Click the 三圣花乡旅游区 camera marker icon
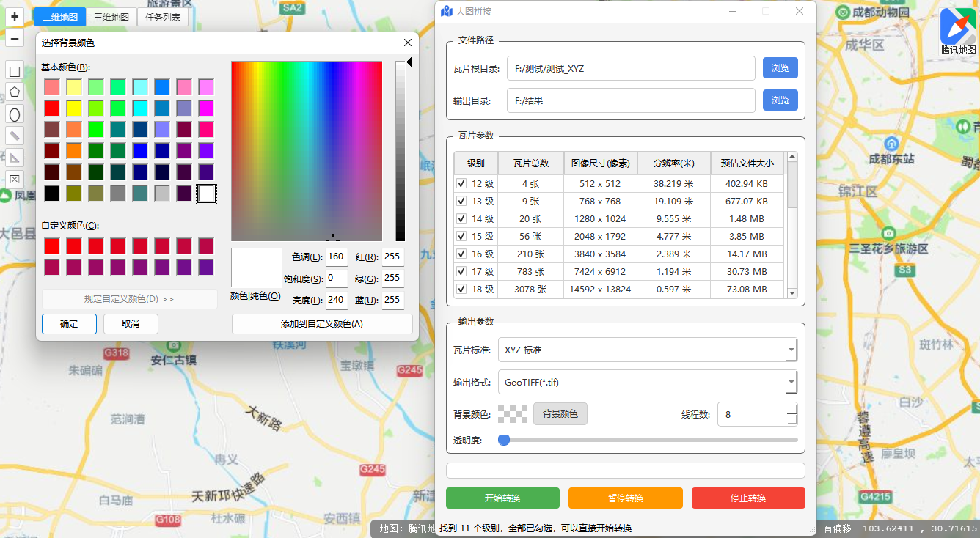 point(889,233)
